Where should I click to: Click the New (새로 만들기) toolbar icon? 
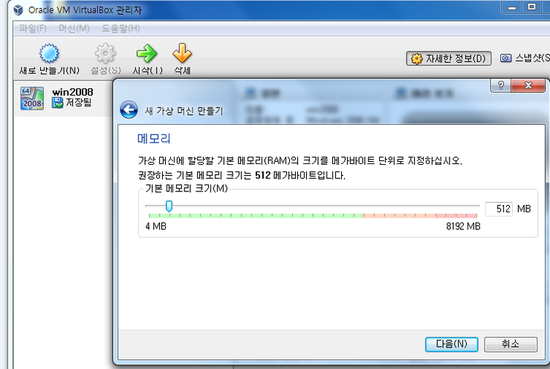tap(49, 53)
